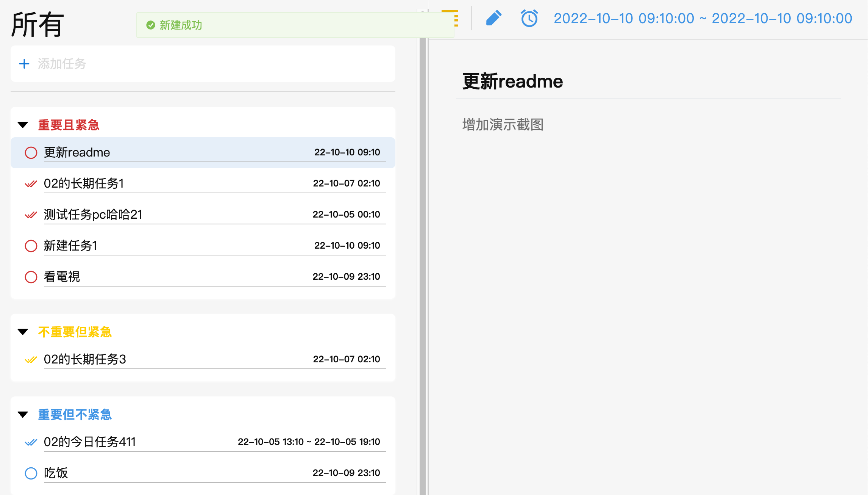868x495 pixels.
Task: Collapse the 重要且紧急 group
Action: [23, 125]
